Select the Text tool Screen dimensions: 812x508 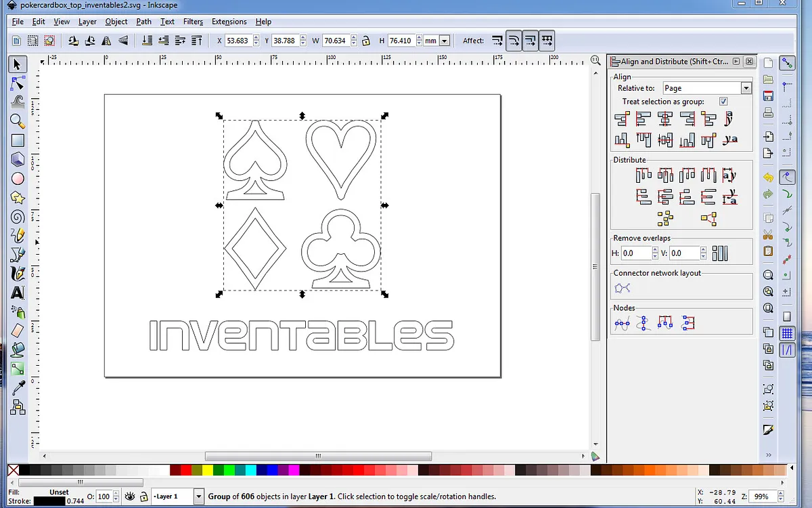pyautogui.click(x=18, y=293)
